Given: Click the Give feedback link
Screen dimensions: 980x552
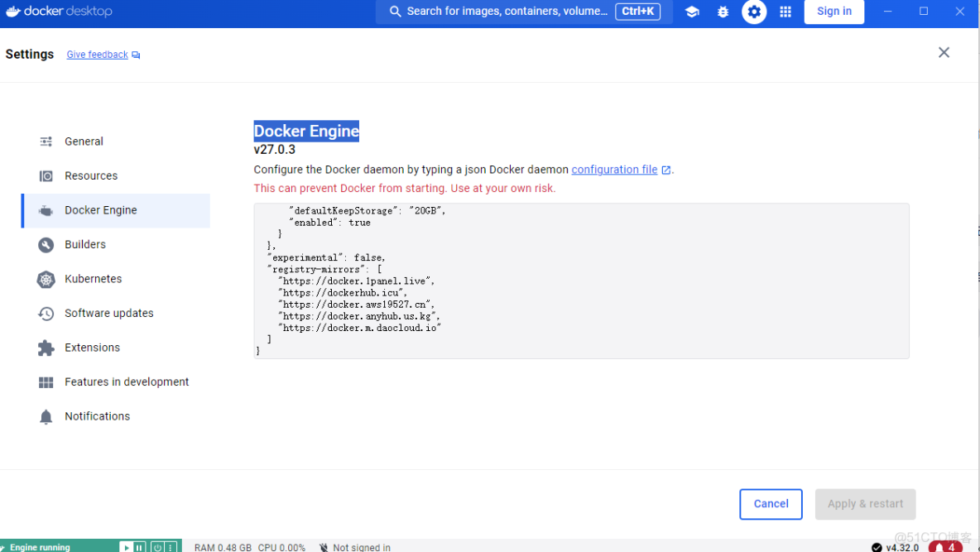Looking at the screenshot, I should tap(97, 54).
